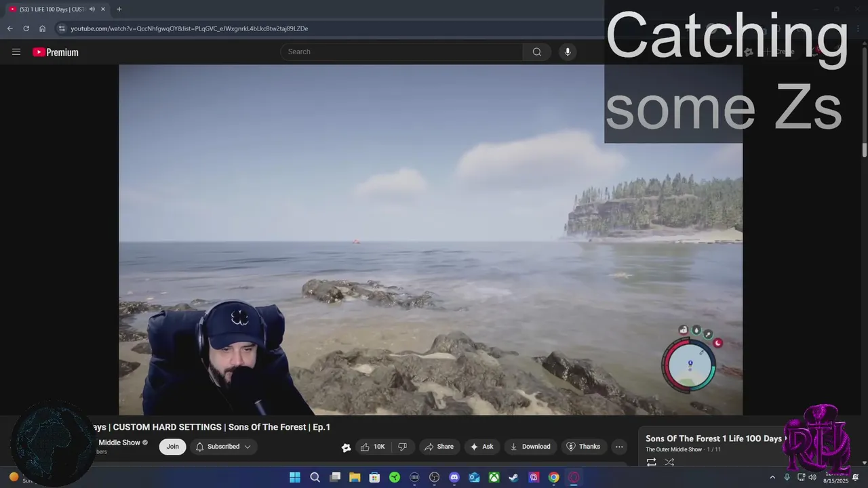The image size is (868, 488).
Task: Open the YouTube hamburger guide menu
Action: 16,52
